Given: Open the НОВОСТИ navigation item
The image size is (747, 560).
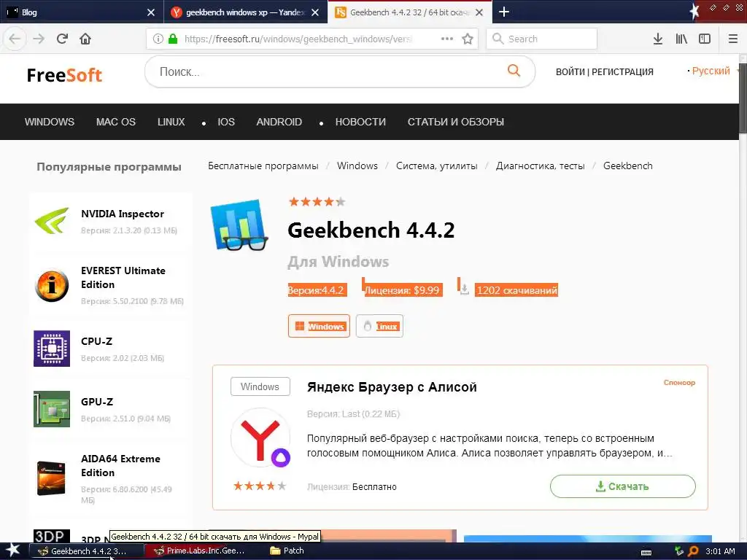Looking at the screenshot, I should tap(360, 122).
